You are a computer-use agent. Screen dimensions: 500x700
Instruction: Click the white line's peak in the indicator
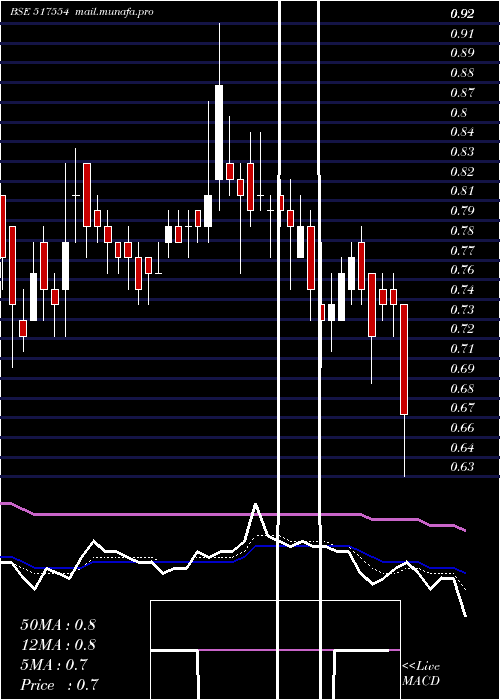(x=256, y=504)
